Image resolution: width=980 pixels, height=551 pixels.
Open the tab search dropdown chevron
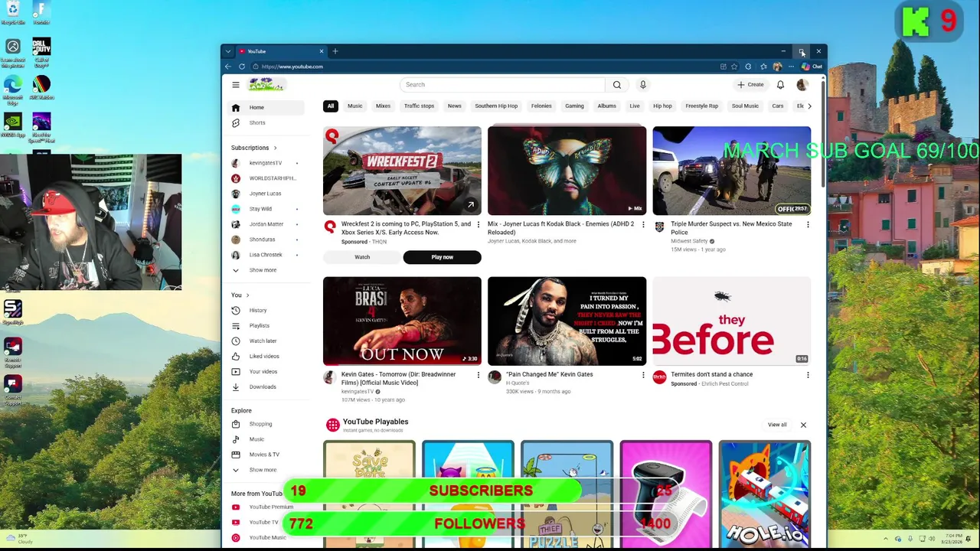coord(228,51)
